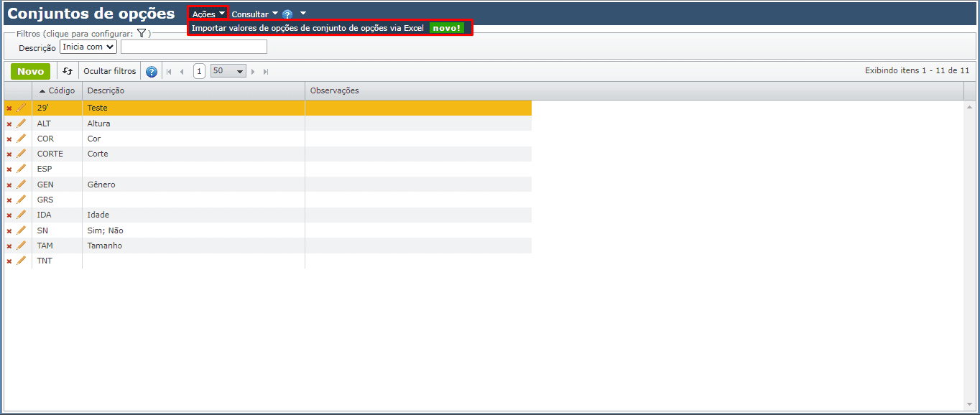Delete the ESP row
Viewport: 980px width, 415px height.
[x=9, y=169]
